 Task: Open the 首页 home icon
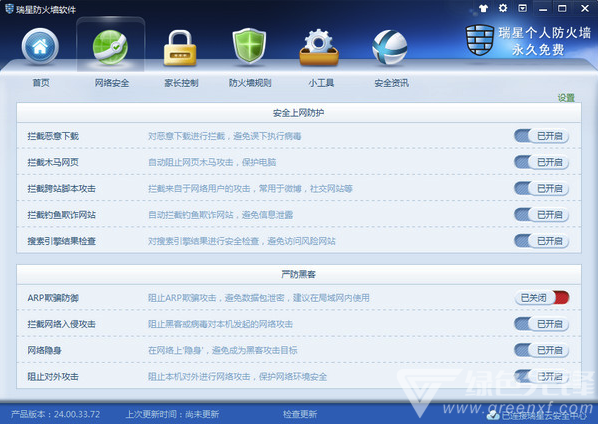(x=40, y=47)
